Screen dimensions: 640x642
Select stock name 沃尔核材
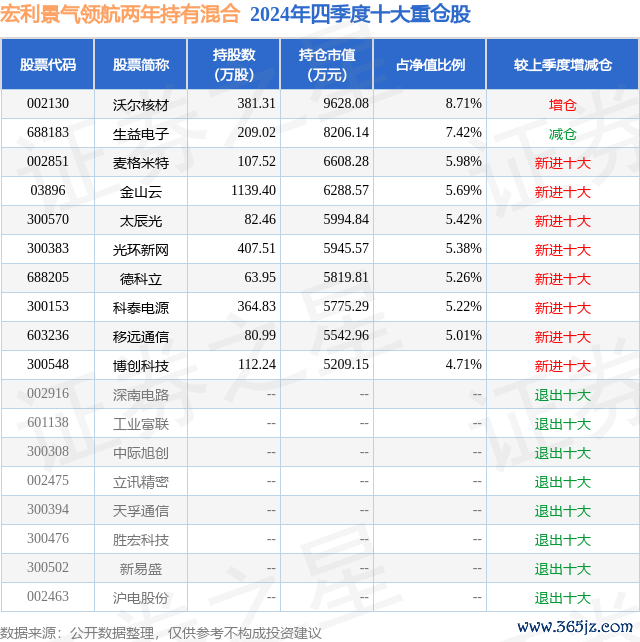pos(141,105)
